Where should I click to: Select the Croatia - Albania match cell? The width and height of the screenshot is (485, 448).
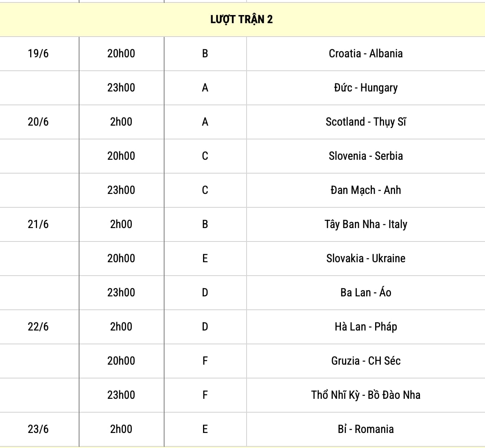(x=366, y=54)
